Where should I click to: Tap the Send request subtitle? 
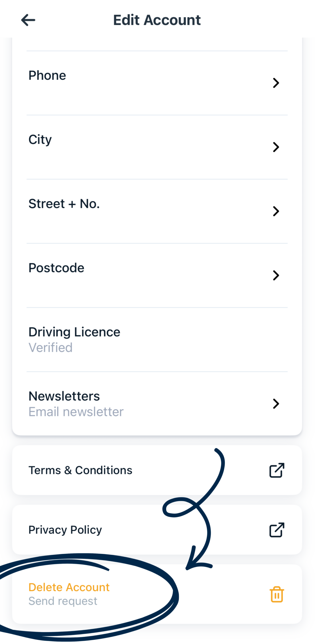(x=63, y=601)
